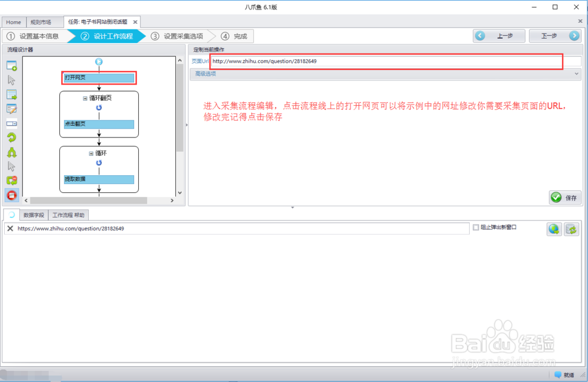Click the scroll-left arrow of the workflow designer
Viewport: 588px width, 382px height.
[26, 200]
